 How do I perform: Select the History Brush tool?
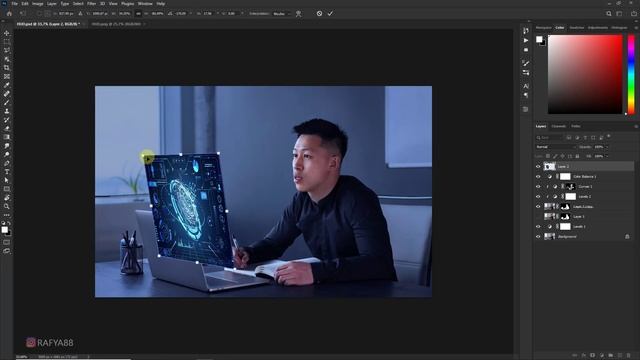point(7,120)
